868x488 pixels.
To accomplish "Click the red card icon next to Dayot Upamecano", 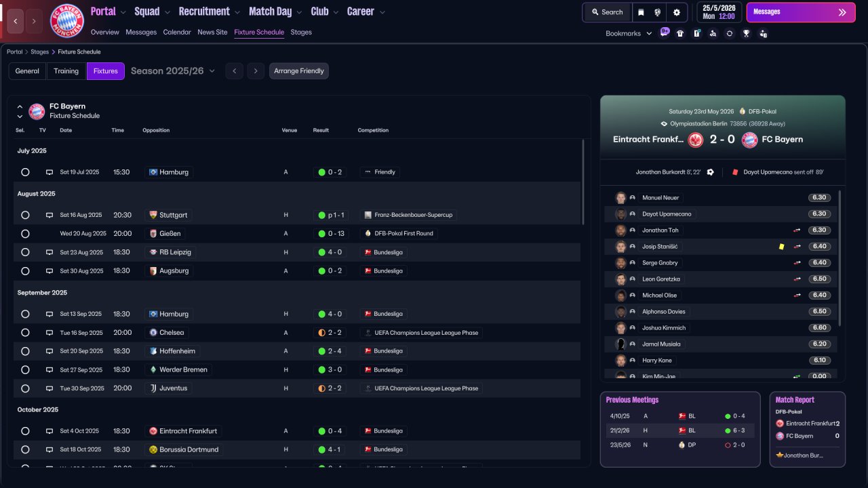I will [734, 172].
